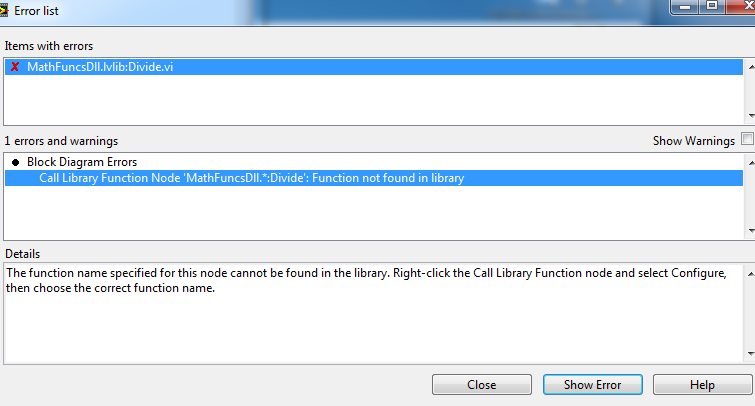Click the Show Error button
This screenshot has height=406, width=755.
click(592, 385)
